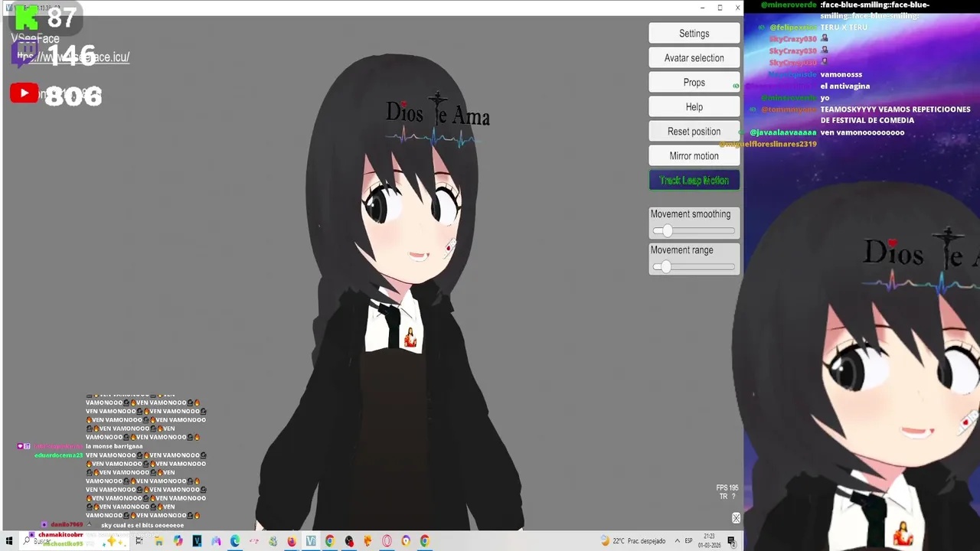980x551 pixels.
Task: Adjust the Movement smoothing slider
Action: pos(694,231)
